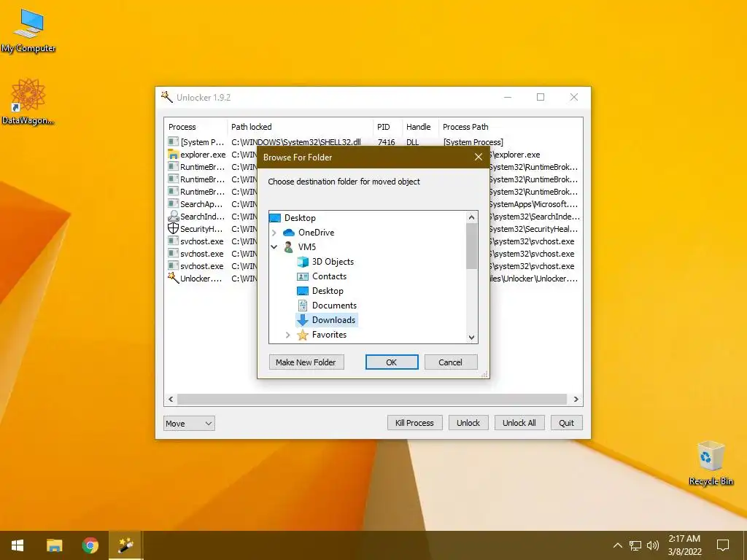
Task: Click the Unlocker.... wand process icon
Action: (x=173, y=278)
